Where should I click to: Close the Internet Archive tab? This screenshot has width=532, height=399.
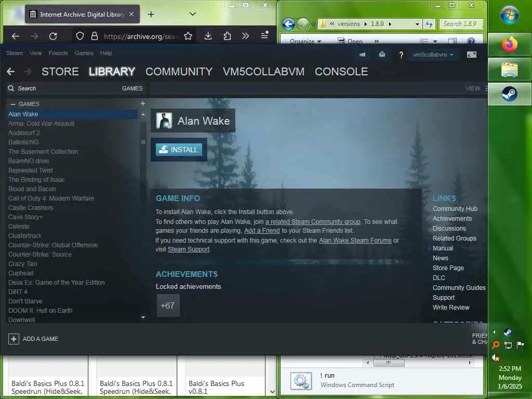(131, 14)
